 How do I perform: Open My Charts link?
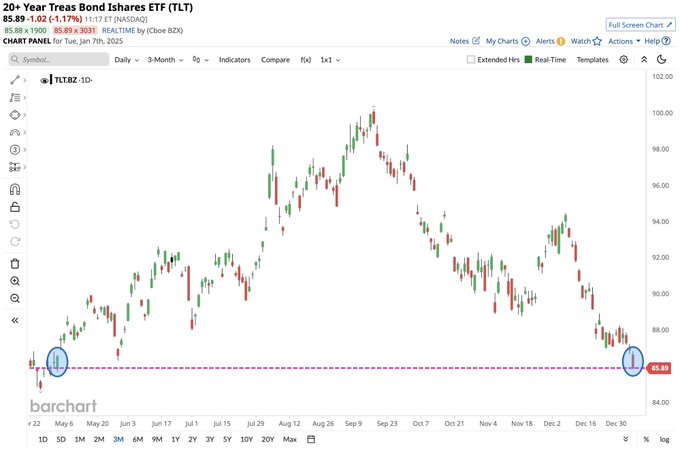[502, 41]
